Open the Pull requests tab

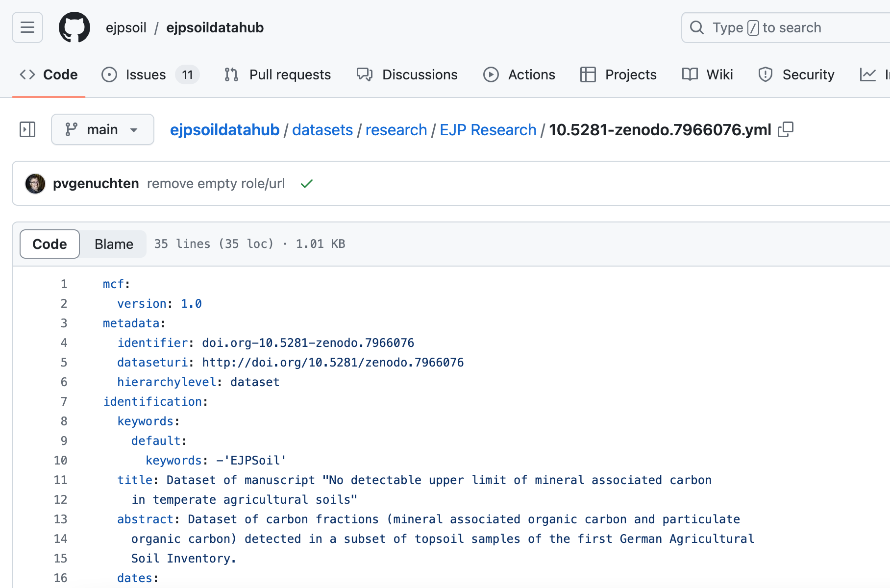click(277, 74)
